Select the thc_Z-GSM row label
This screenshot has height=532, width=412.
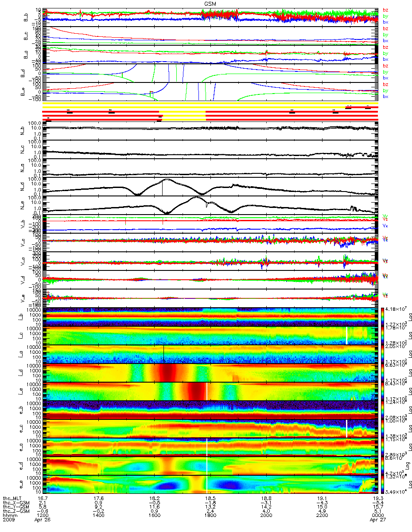click(x=16, y=512)
